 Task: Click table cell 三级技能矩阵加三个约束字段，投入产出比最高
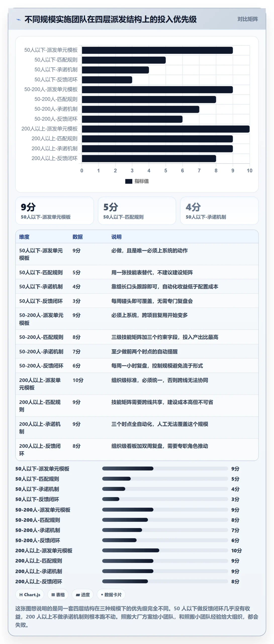click(x=165, y=337)
